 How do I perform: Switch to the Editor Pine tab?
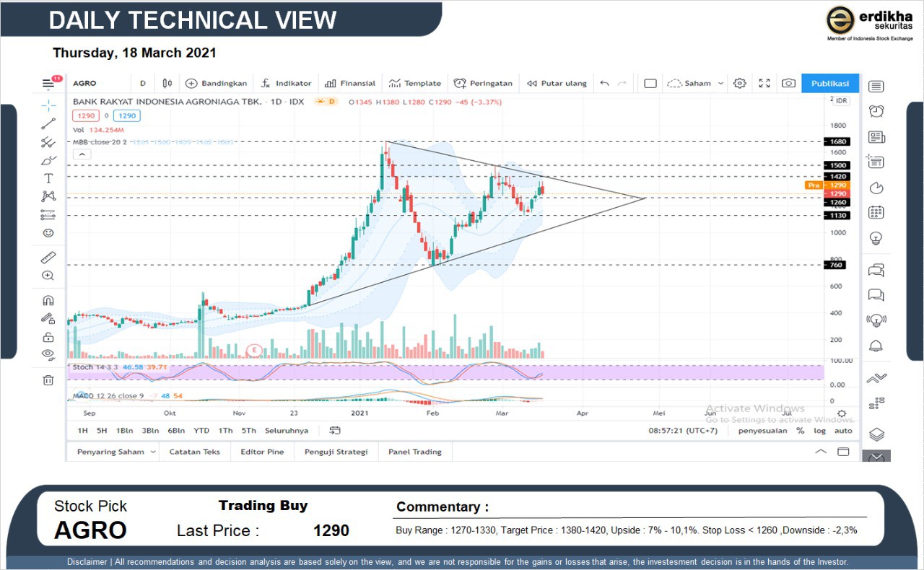point(262,452)
